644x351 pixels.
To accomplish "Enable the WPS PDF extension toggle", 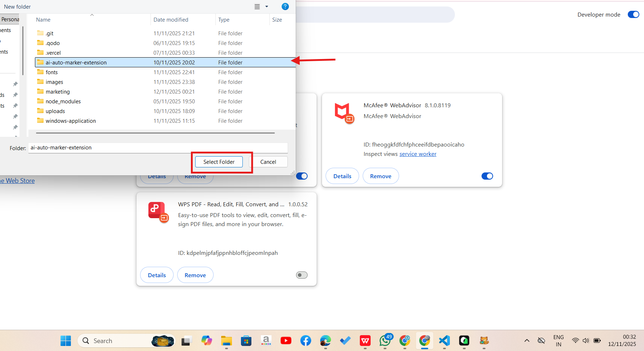I will (301, 275).
